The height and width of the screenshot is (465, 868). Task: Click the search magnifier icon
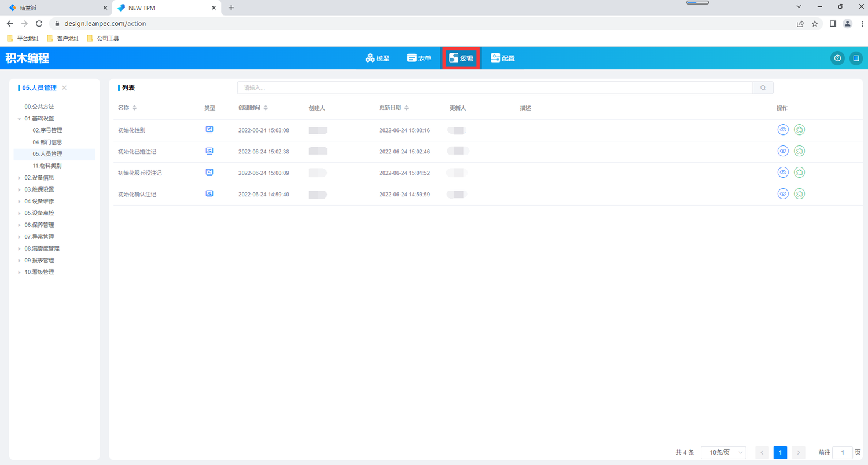click(x=763, y=88)
